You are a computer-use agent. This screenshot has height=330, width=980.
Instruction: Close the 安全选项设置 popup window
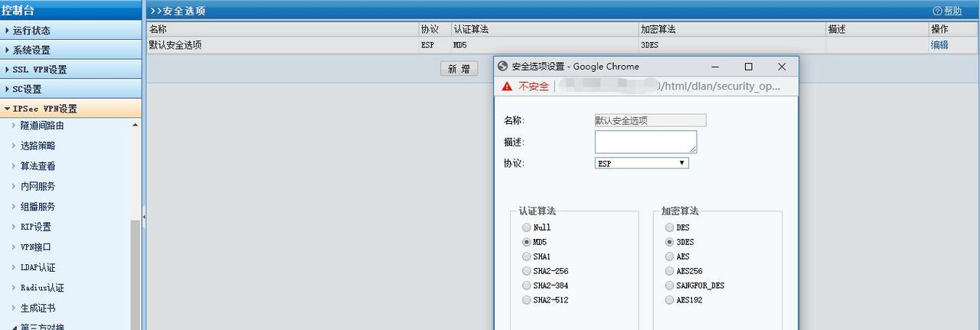(x=782, y=67)
